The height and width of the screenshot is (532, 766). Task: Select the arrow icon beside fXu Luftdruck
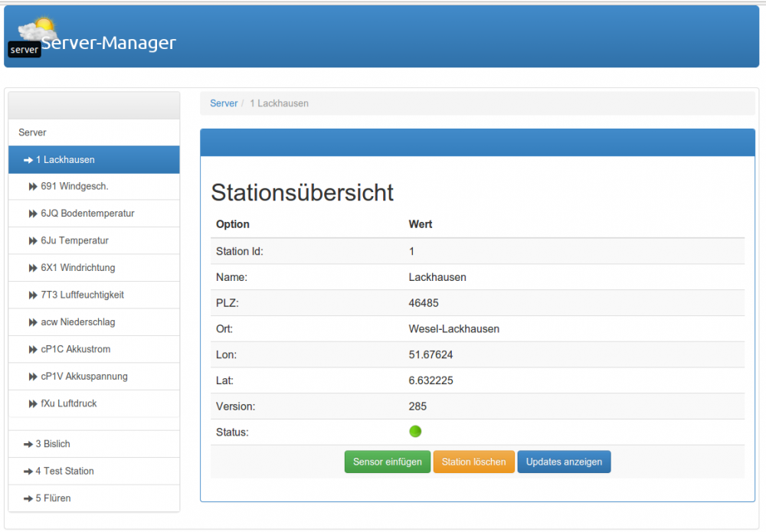point(33,403)
